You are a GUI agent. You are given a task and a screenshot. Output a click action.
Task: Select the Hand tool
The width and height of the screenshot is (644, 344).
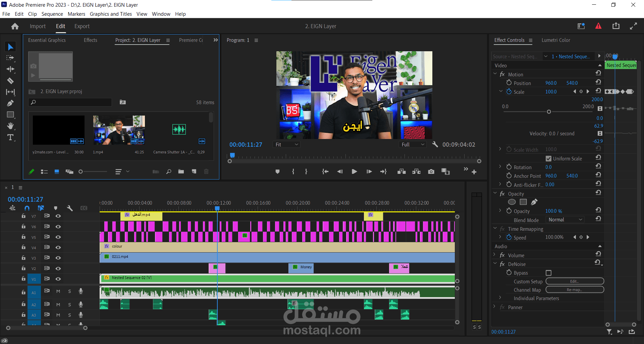click(x=10, y=126)
